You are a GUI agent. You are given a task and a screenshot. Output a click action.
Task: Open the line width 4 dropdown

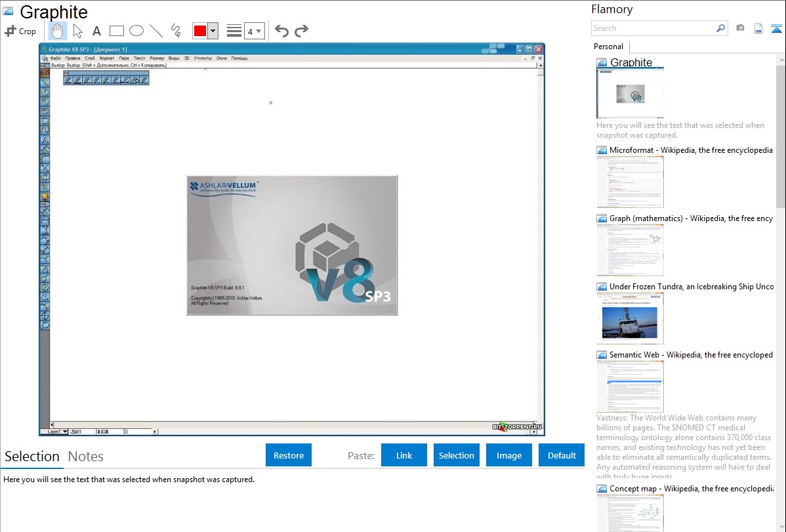coord(255,31)
